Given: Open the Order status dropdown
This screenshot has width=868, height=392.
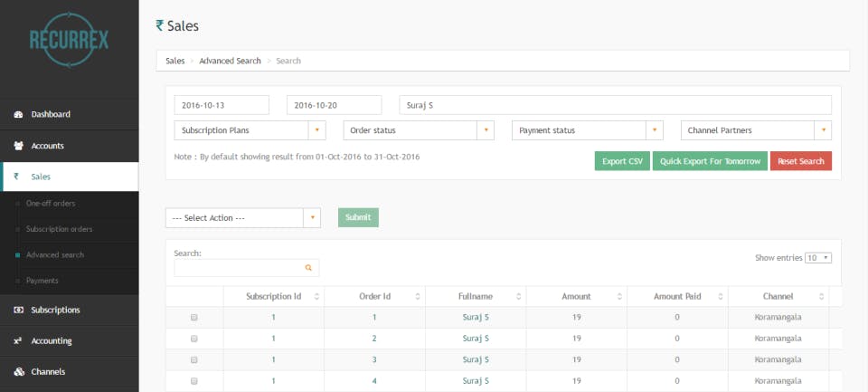Looking at the screenshot, I should 419,130.
